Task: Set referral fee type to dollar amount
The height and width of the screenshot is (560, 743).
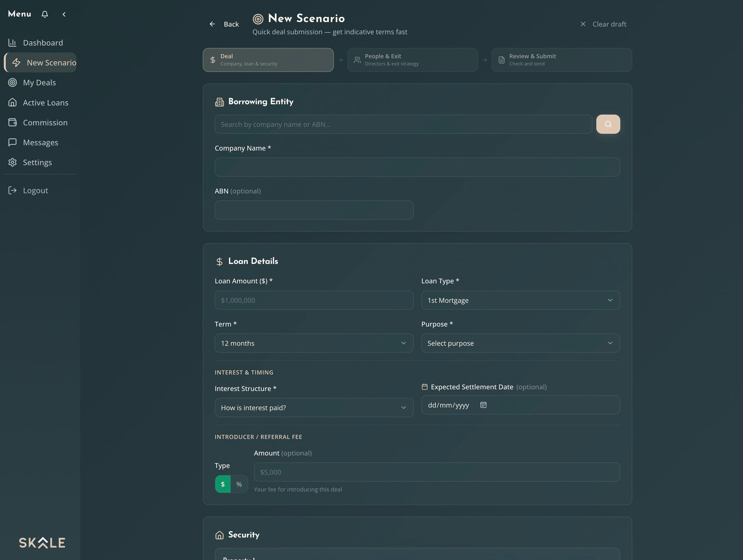Action: coord(223,484)
